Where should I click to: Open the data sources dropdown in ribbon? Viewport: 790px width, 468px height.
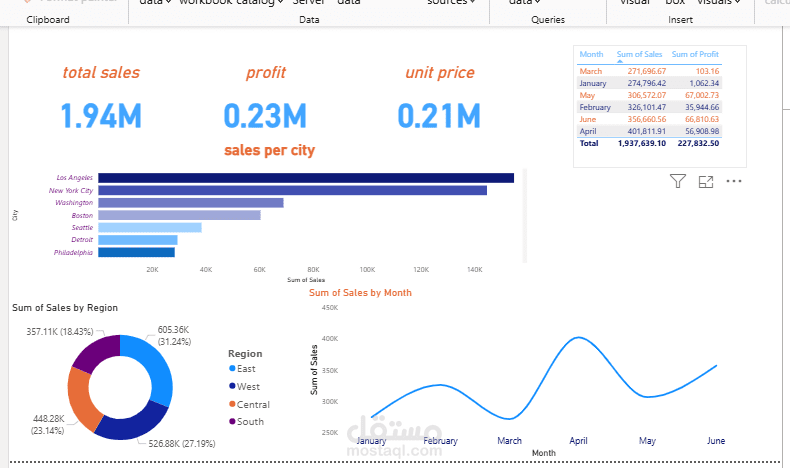point(451,3)
